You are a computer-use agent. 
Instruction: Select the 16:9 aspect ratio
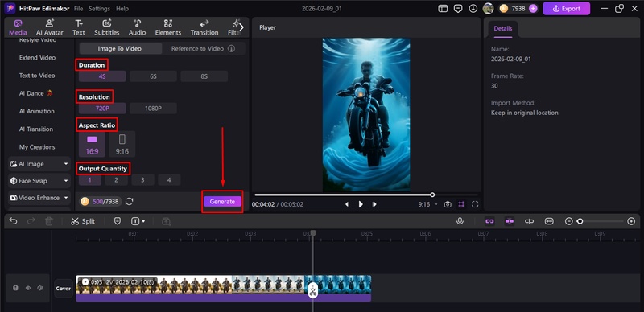pos(92,144)
